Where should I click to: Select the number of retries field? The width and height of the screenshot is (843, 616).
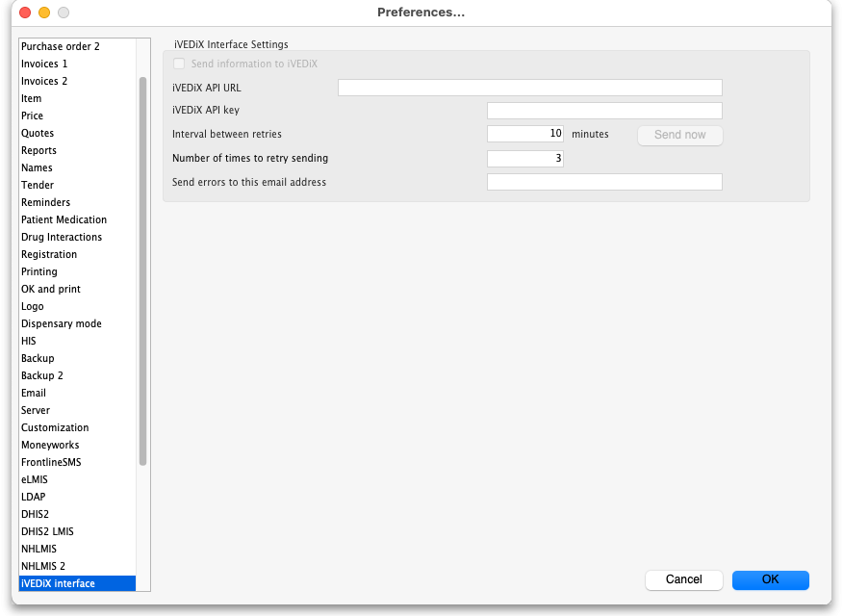(524, 158)
